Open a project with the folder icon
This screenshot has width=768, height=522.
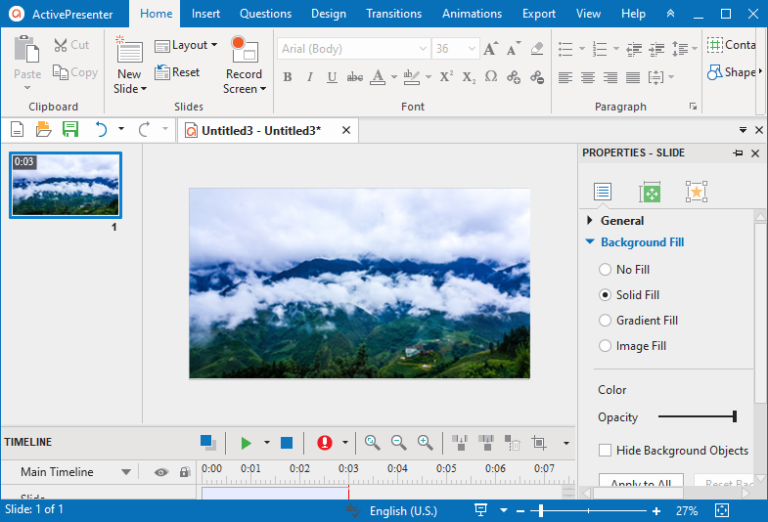click(44, 129)
